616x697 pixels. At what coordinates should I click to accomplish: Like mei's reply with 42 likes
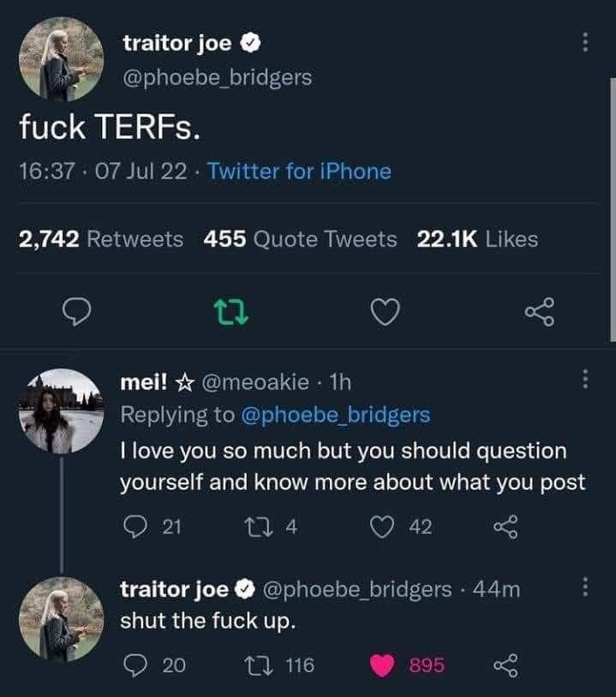381,529
